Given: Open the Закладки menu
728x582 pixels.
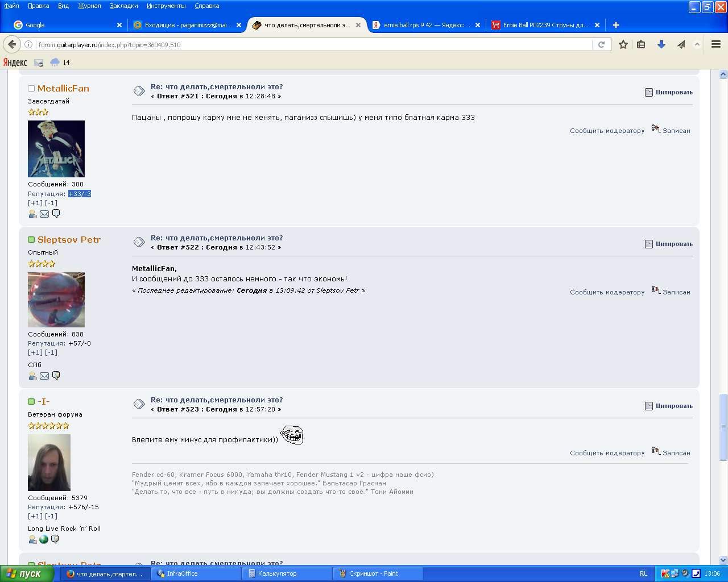Looking at the screenshot, I should click(x=123, y=6).
